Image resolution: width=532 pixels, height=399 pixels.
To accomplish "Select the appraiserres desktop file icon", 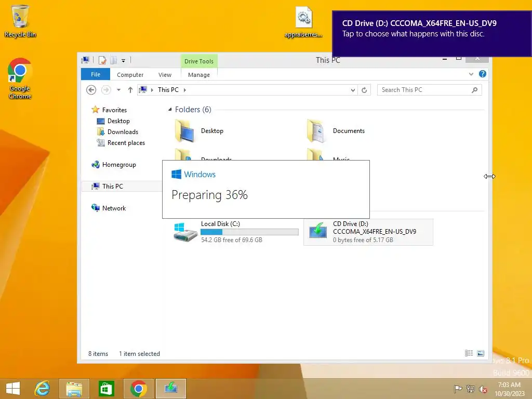I will coord(303,22).
